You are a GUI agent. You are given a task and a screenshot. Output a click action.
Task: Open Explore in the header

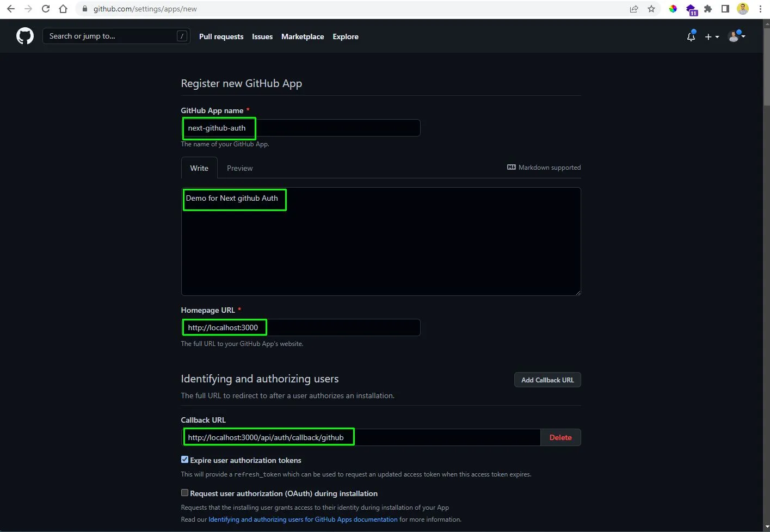pyautogui.click(x=346, y=36)
